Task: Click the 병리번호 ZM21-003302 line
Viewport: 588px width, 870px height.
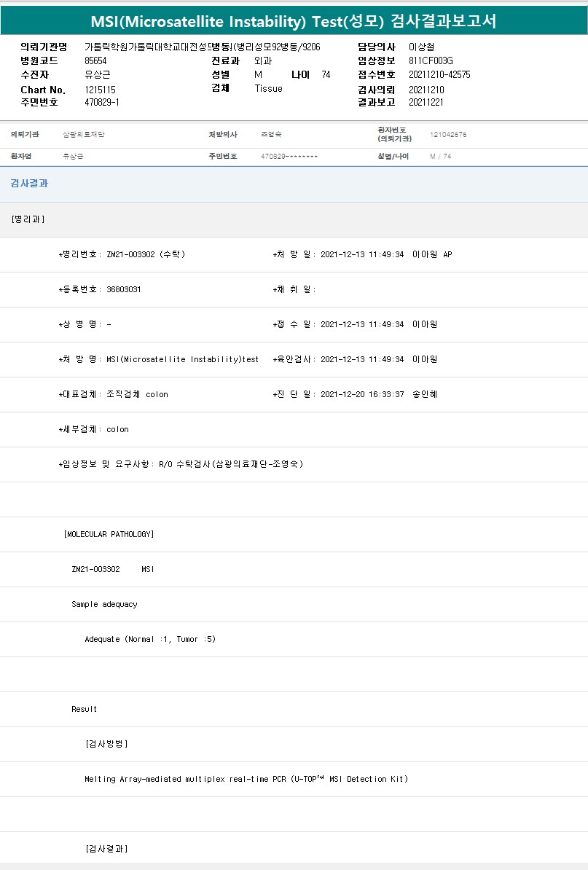Action: (122, 254)
